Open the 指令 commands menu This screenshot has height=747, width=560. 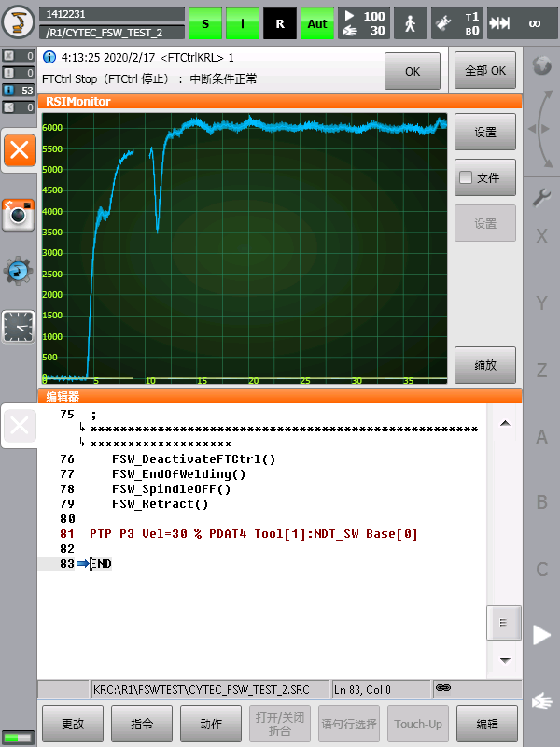click(x=142, y=724)
